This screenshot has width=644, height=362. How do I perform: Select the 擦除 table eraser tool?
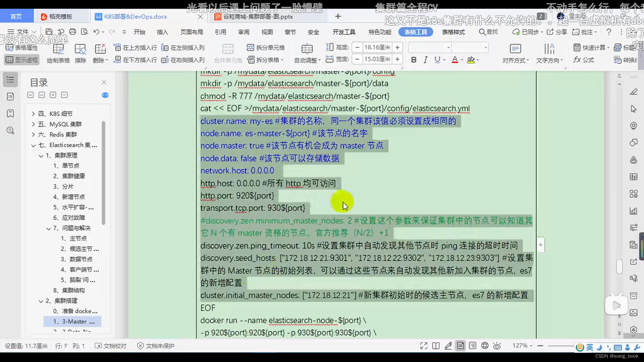[80, 53]
